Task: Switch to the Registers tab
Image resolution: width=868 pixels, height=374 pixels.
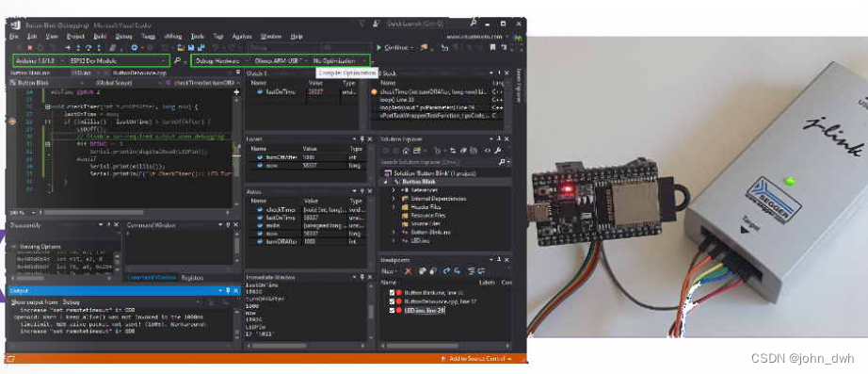Action: coord(192,278)
